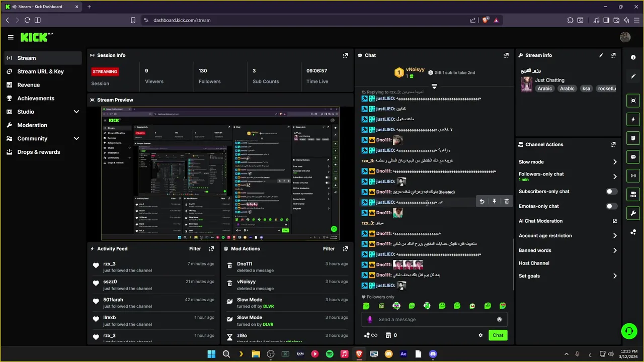Go to Stream in sidebar
This screenshot has height=362, width=644.
tap(43, 58)
